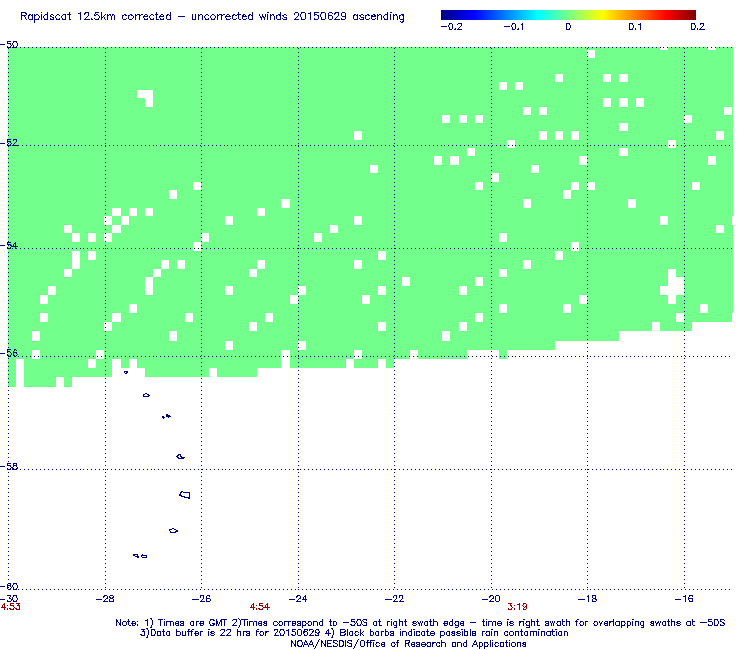
Task: Click the -28 longitude axis label
Action: [x=105, y=599]
